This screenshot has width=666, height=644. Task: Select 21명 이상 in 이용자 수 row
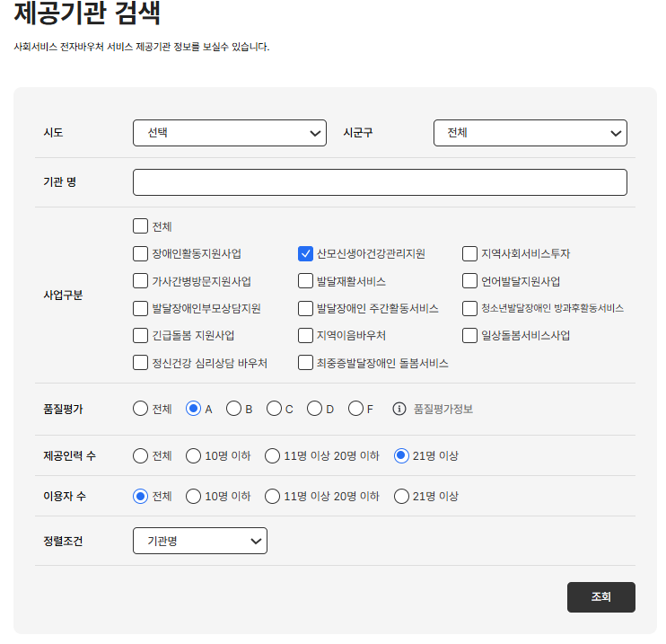tap(401, 496)
